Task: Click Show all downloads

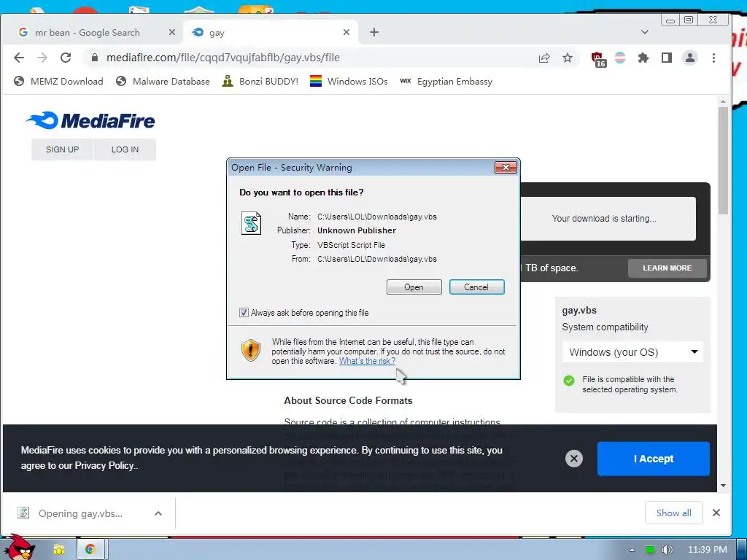Action: click(673, 513)
